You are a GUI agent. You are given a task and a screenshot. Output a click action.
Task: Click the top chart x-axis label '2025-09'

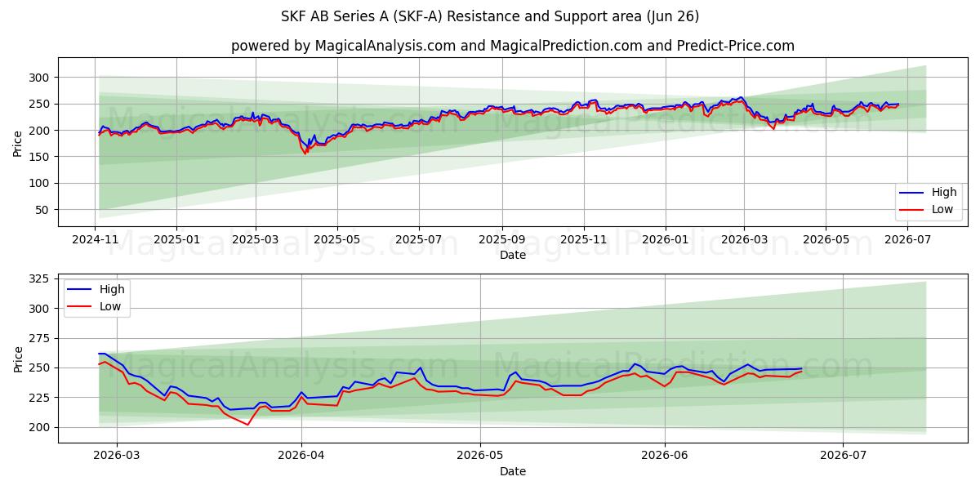(501, 239)
